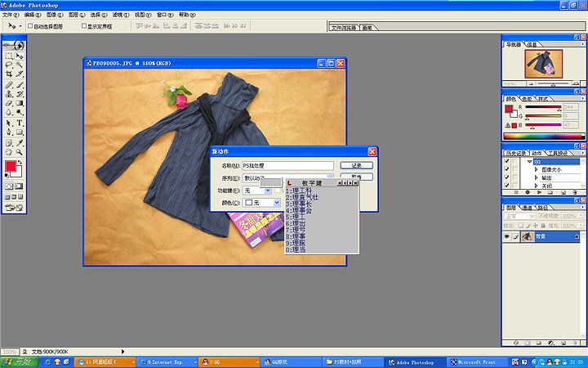Select the Zoom magnifier tool
The width and height of the screenshot is (588, 368).
tap(19, 151)
